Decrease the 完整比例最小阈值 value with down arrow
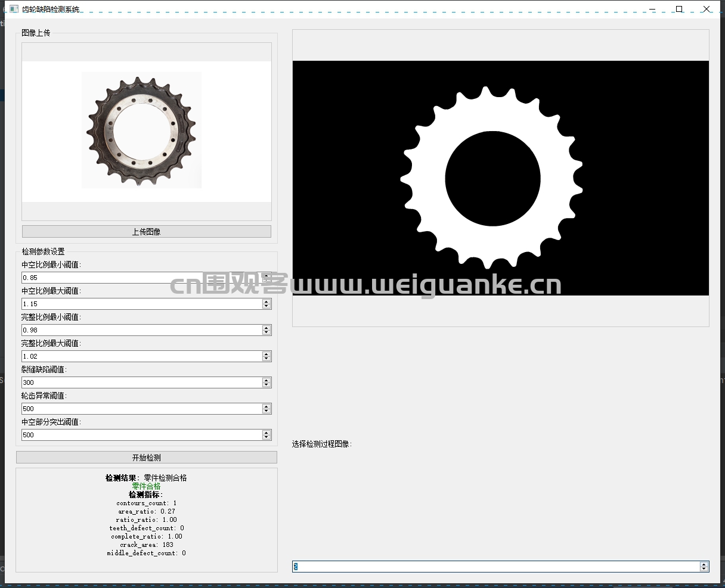 click(267, 332)
